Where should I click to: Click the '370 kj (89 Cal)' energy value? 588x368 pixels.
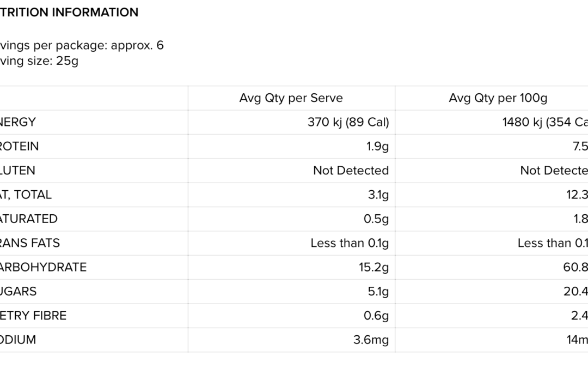348,122
